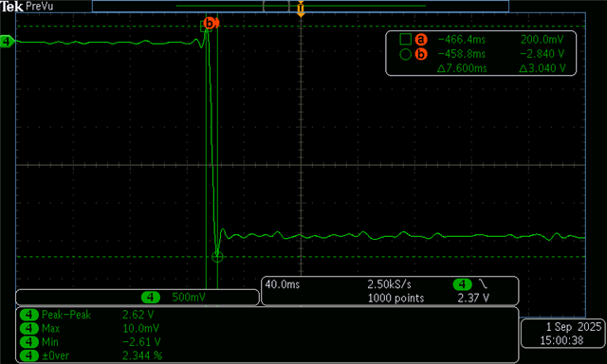Click the channel 4 badge beside 500mV
The width and height of the screenshot is (607, 364).
151,297
